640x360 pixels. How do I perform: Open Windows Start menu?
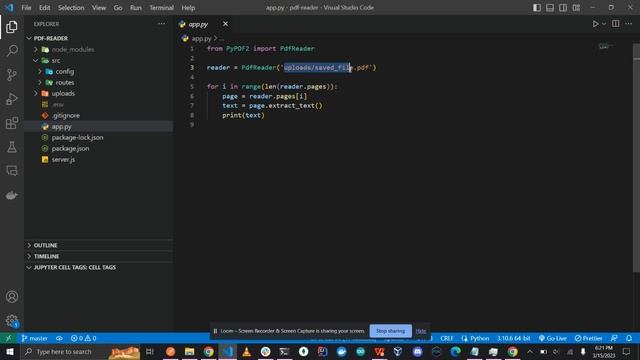coord(10,352)
